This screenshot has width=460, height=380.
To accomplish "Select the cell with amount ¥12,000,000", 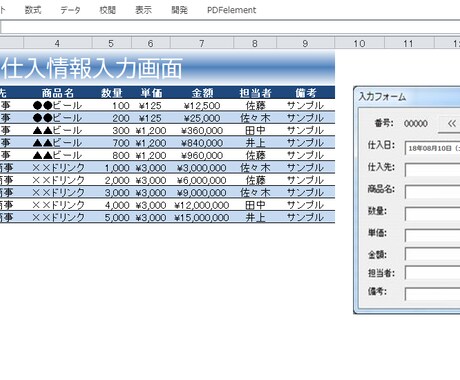I will 202,205.
